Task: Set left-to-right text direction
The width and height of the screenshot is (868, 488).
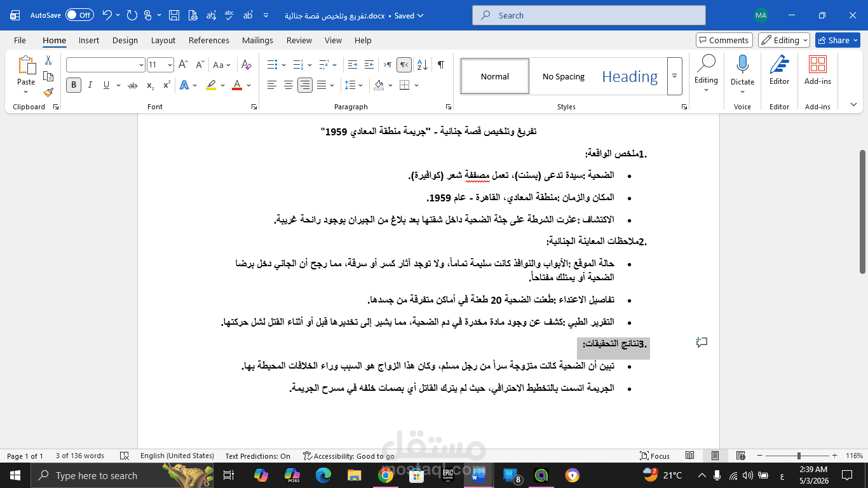Action: (x=386, y=65)
